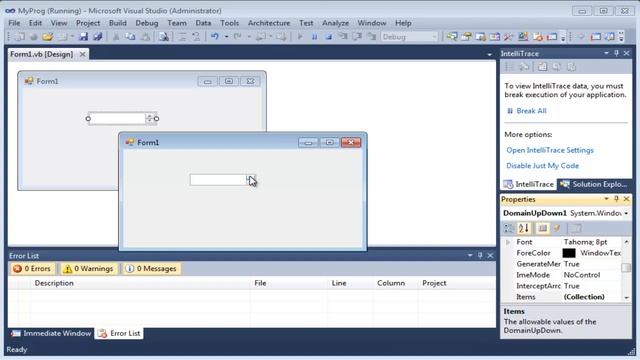The height and width of the screenshot is (360, 640).
Task: Open the Analyze menu
Action: pos(335,23)
